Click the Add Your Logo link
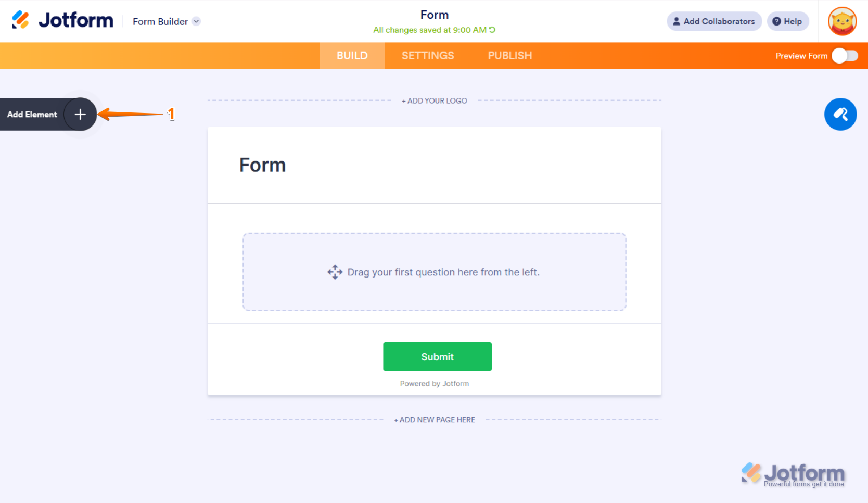 point(435,101)
